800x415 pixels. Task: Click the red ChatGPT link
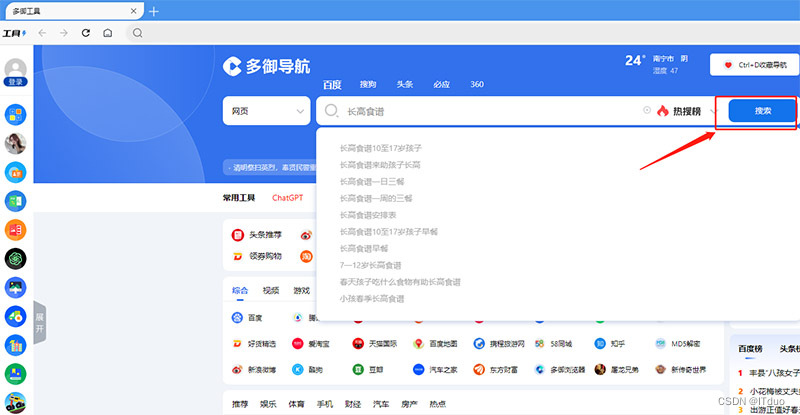coord(287,198)
